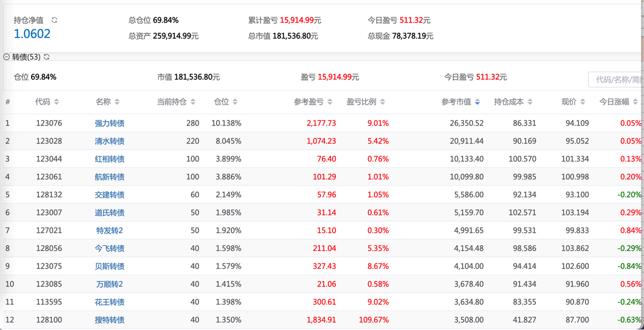644x330 pixels.
Task: Click profit value 2,177.73
Action: point(321,123)
